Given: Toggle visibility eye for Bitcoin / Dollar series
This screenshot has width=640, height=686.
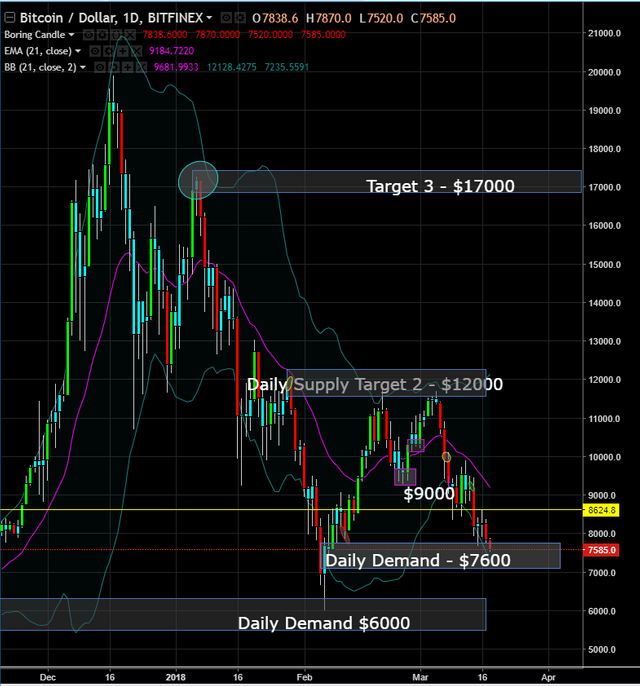Looking at the screenshot, I should point(226,18).
